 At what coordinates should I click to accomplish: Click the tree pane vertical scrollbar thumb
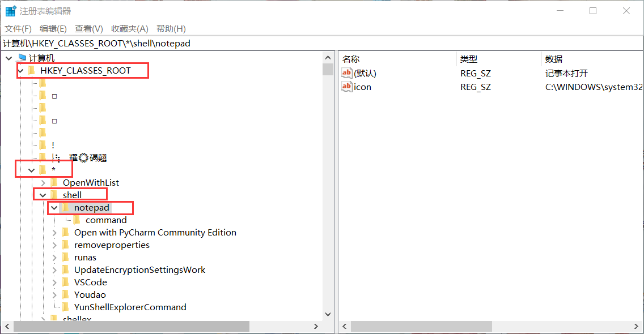click(x=328, y=69)
